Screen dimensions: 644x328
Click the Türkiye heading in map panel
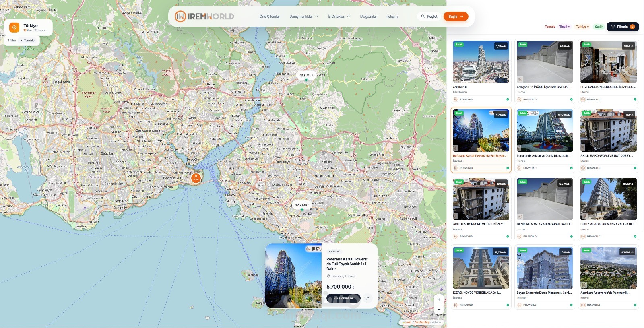coord(31,25)
